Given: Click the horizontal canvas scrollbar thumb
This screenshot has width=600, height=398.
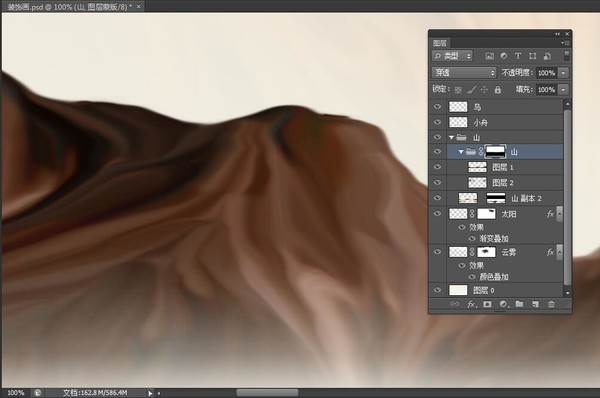Looking at the screenshot, I should tap(267, 393).
